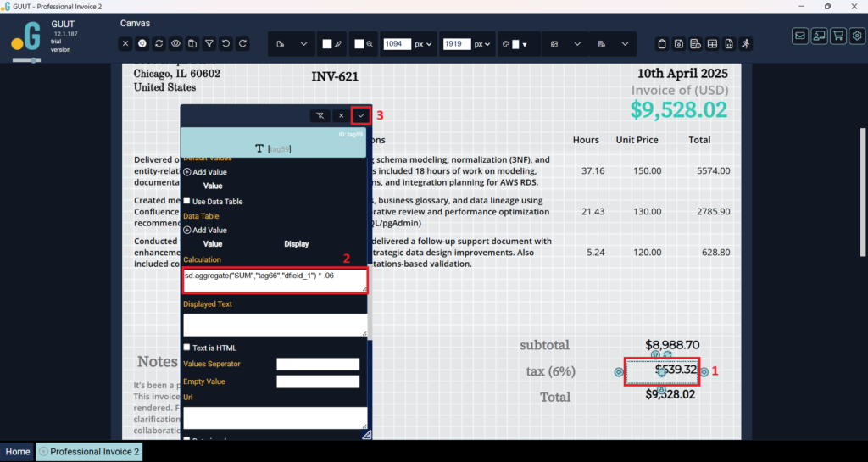Select the Professional Invoice 2 tab
The height and width of the screenshot is (462, 868).
coord(88,452)
